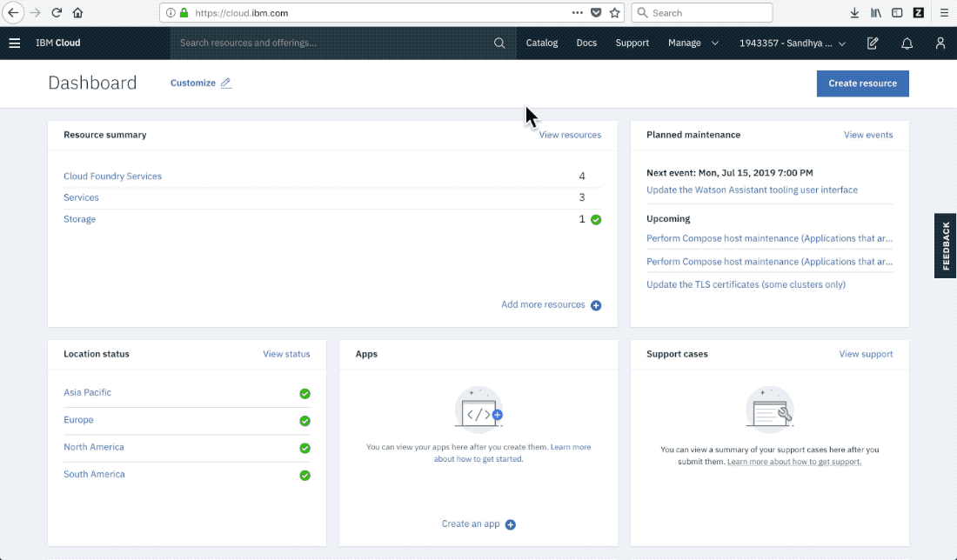Toggle the browser sidebar icon
Screen dimensions: 957x560
pos(897,13)
